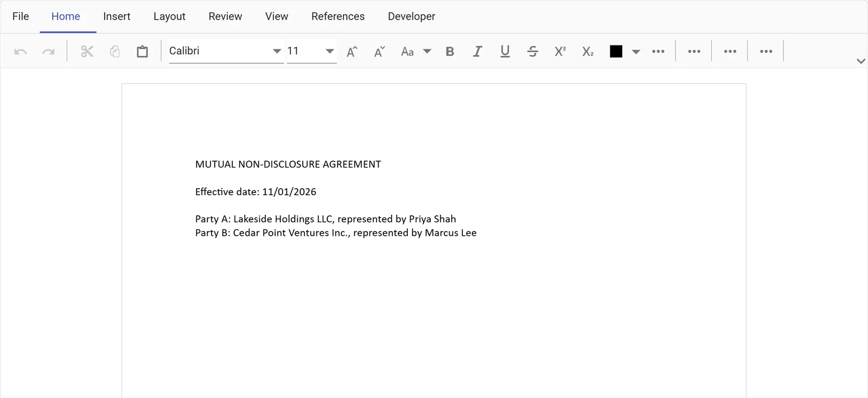The image size is (868, 398).
Task: Open more font options after color swatch
Action: pos(658,52)
